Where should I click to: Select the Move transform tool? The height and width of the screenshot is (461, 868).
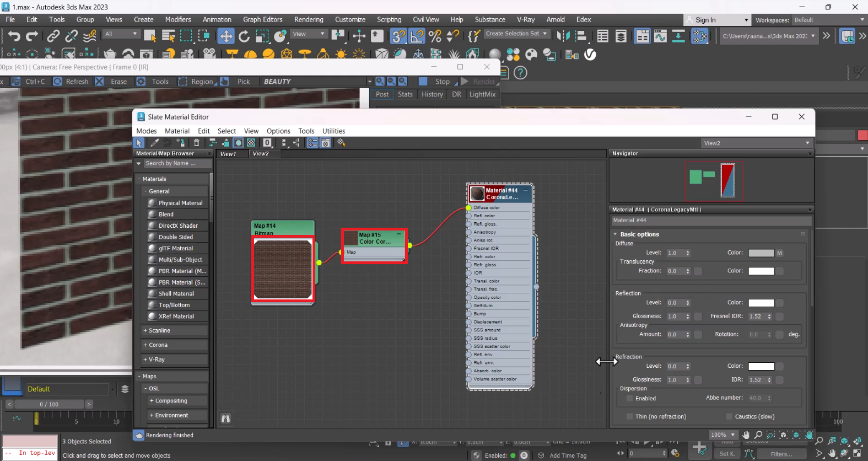(226, 36)
